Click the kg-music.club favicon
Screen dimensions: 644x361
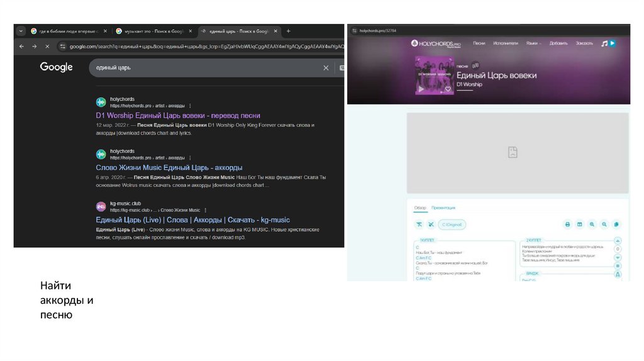tap(101, 206)
